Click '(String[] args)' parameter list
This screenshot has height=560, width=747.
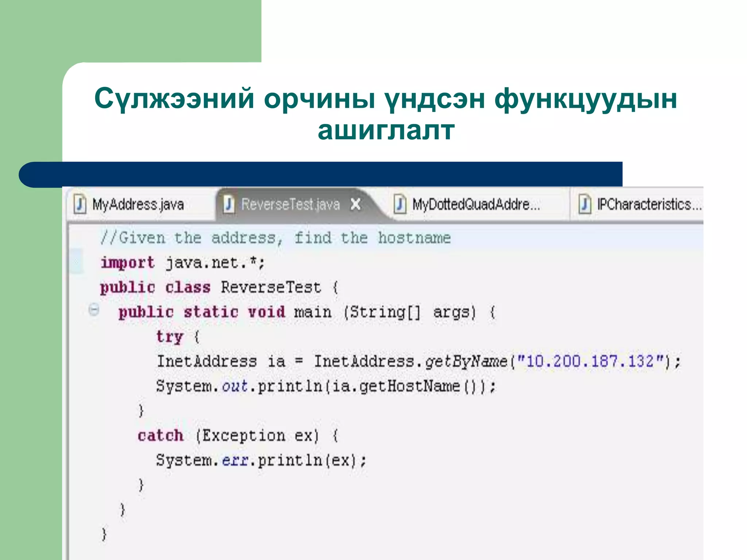pos(410,312)
